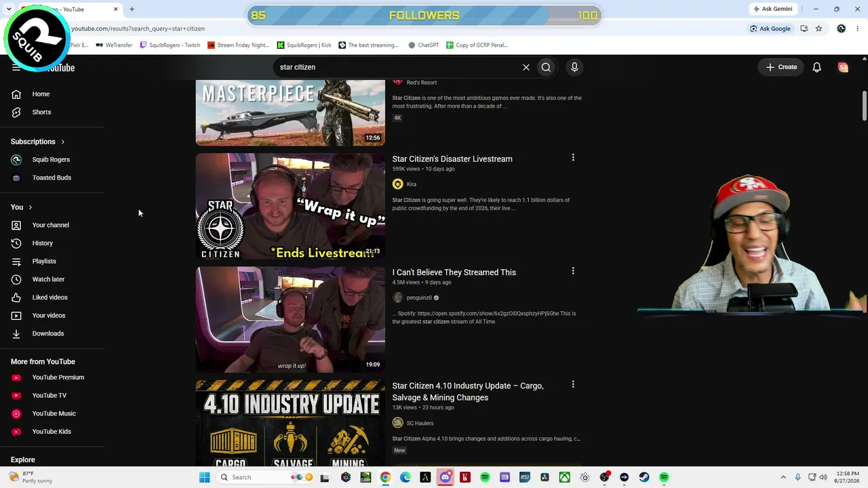This screenshot has width=868, height=488.
Task: Open the Windows Start menu
Action: point(204,477)
